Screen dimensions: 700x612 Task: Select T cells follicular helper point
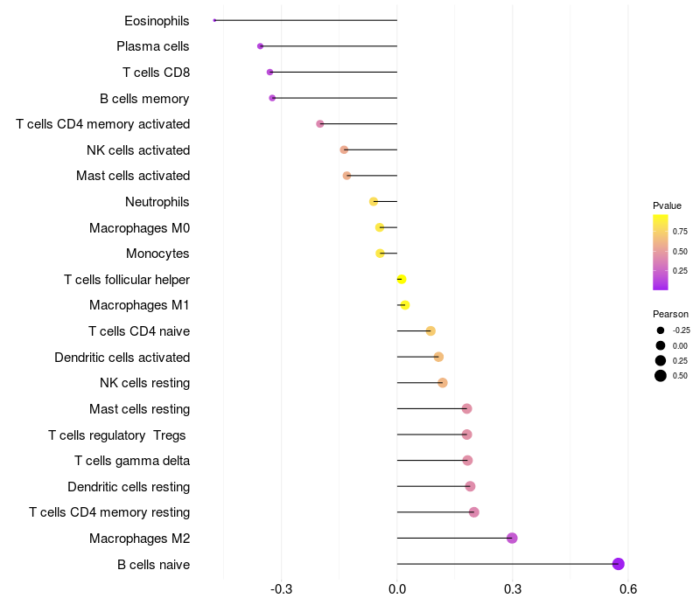click(x=402, y=279)
